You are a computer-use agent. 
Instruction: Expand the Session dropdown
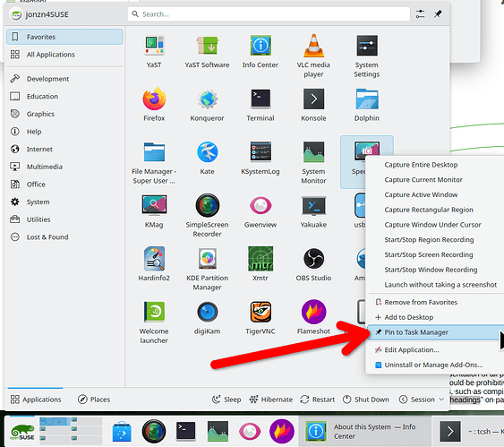coord(422,400)
